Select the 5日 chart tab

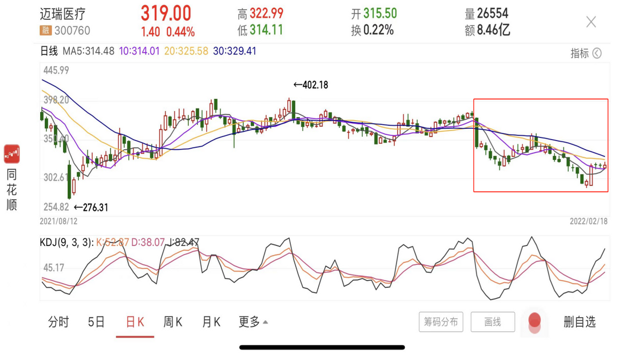(96, 322)
